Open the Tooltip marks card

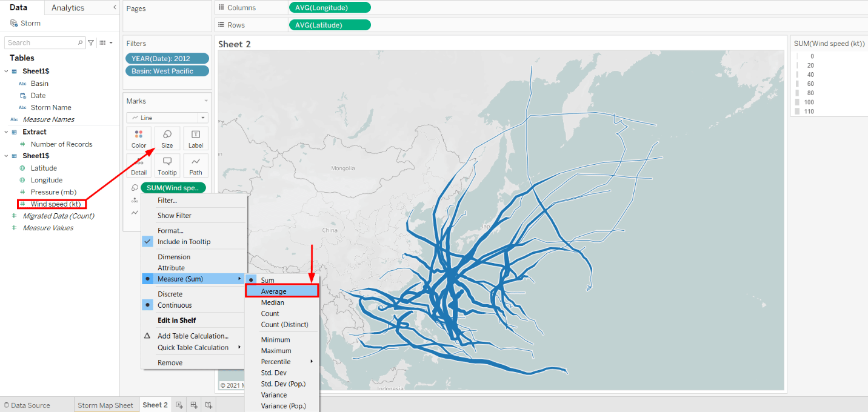click(x=167, y=165)
